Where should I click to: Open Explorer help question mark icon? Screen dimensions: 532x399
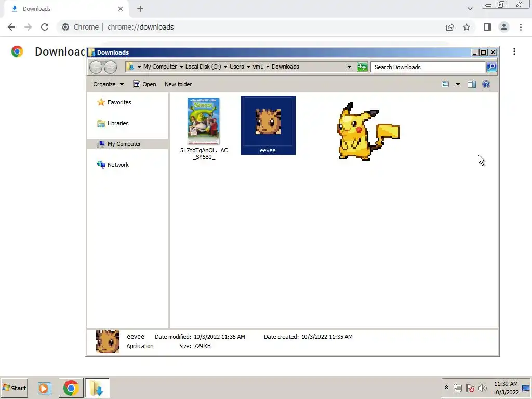[486, 84]
